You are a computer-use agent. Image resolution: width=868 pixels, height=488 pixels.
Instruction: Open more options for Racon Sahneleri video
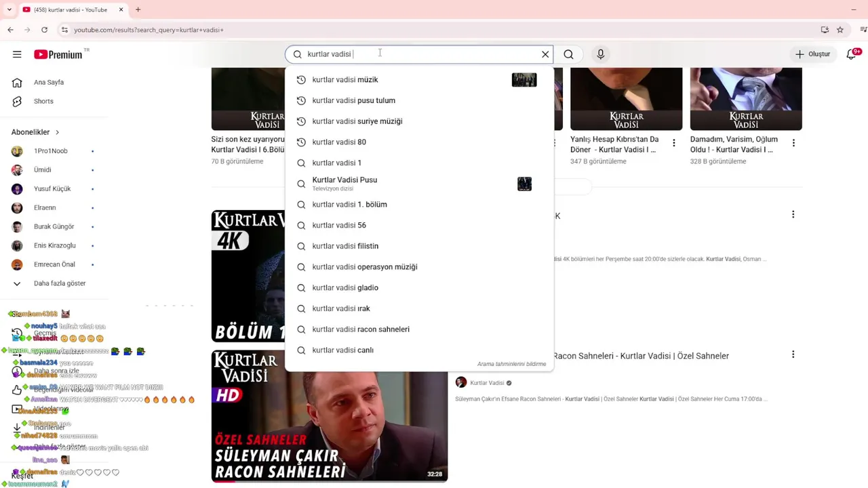pyautogui.click(x=793, y=354)
